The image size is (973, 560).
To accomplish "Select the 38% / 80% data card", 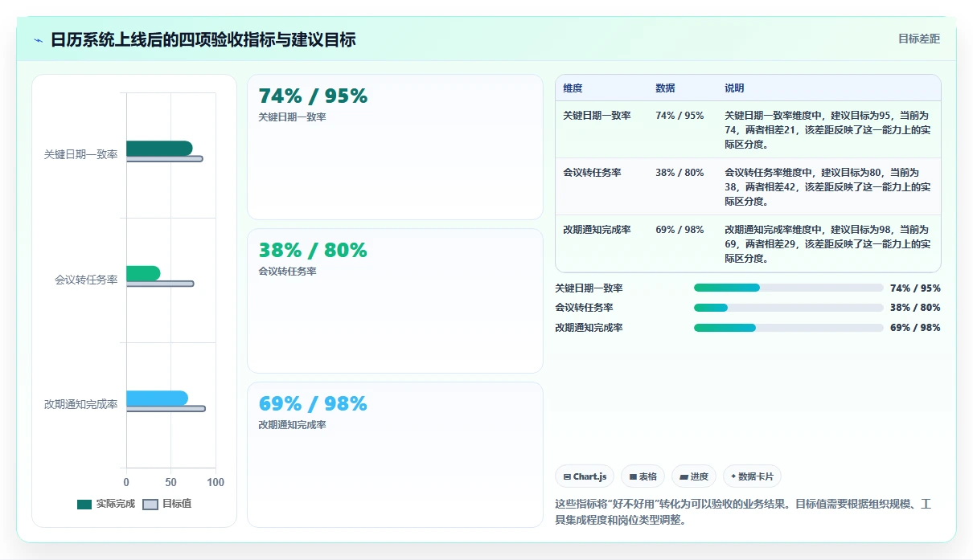I will coord(395,301).
